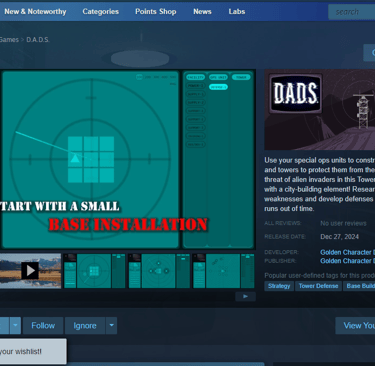The height and width of the screenshot is (366, 375).
Task: Open the Golden Character publisher link
Action: tap(347, 261)
